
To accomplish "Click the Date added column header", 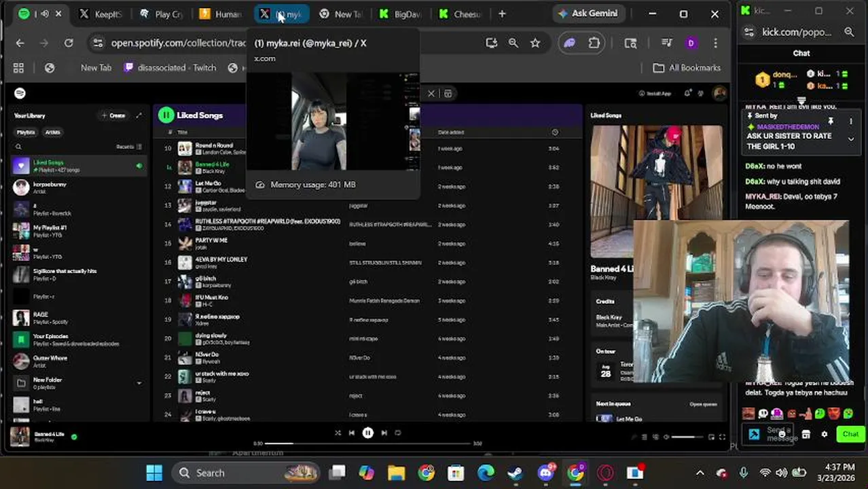I will pyautogui.click(x=451, y=132).
